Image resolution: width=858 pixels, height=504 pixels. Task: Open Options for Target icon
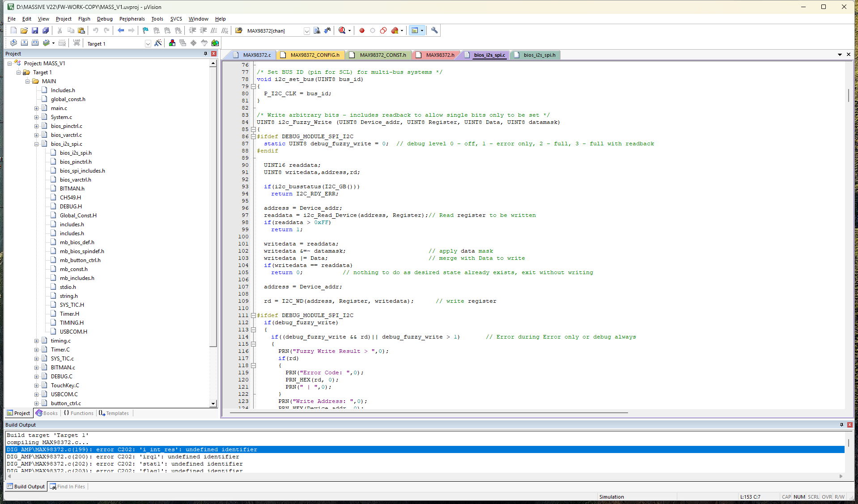click(158, 43)
